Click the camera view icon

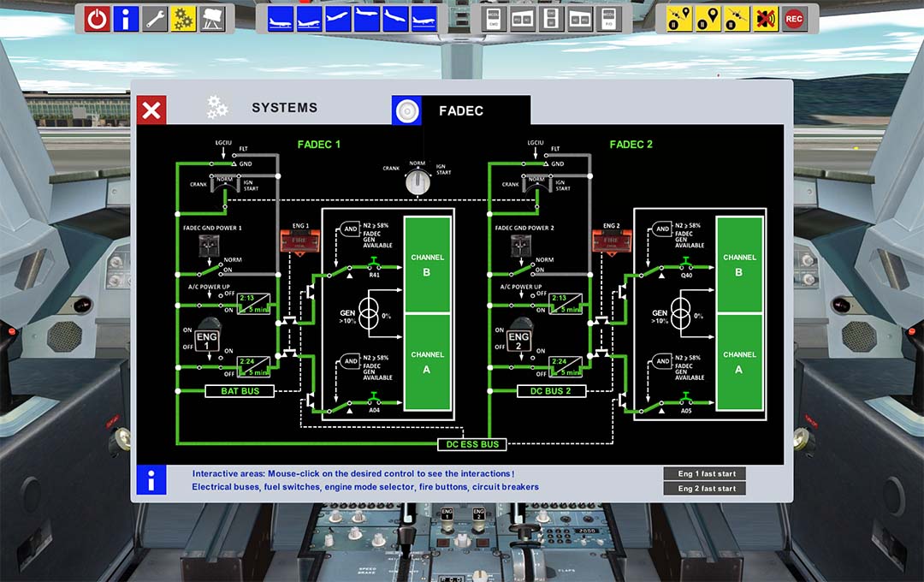pyautogui.click(x=212, y=19)
